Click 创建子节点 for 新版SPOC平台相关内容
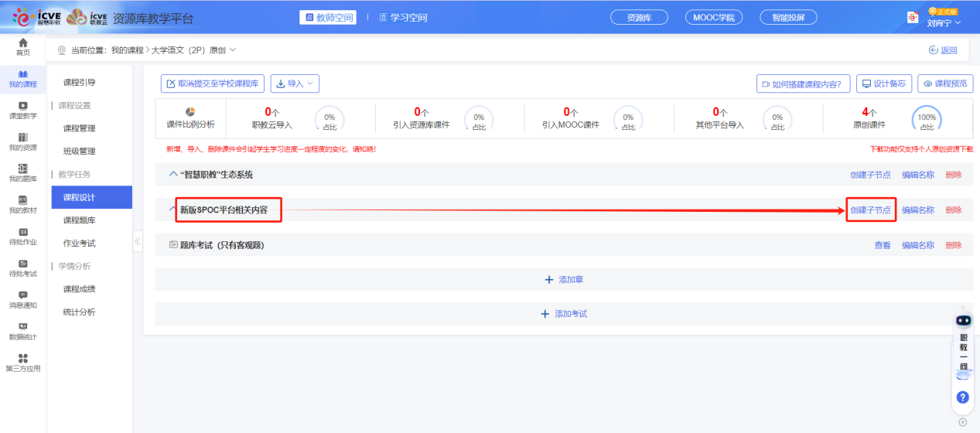 coord(870,210)
